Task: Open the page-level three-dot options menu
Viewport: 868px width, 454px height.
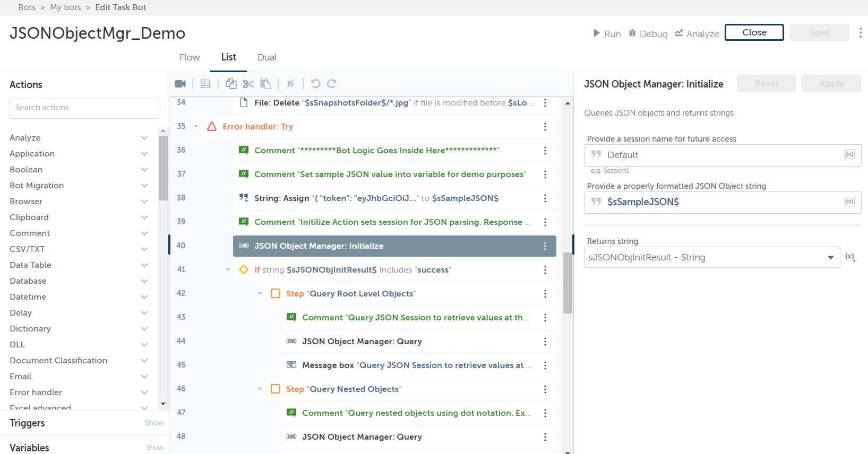Action: pyautogui.click(x=860, y=32)
